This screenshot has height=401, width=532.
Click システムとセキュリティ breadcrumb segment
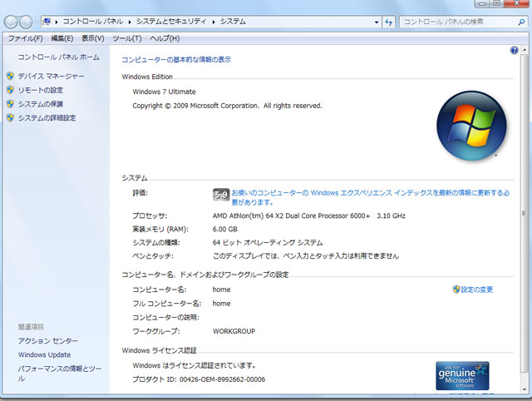171,22
